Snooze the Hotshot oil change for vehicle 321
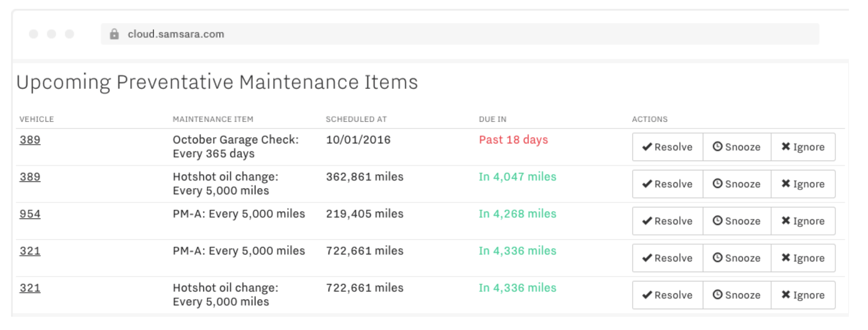868x330 pixels. click(736, 295)
